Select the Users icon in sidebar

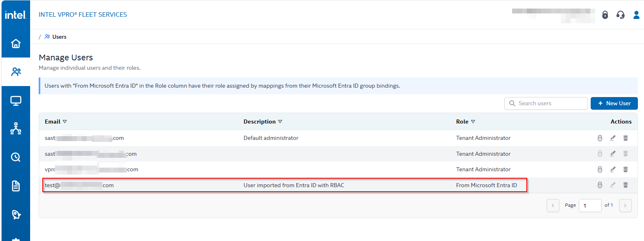click(x=16, y=72)
